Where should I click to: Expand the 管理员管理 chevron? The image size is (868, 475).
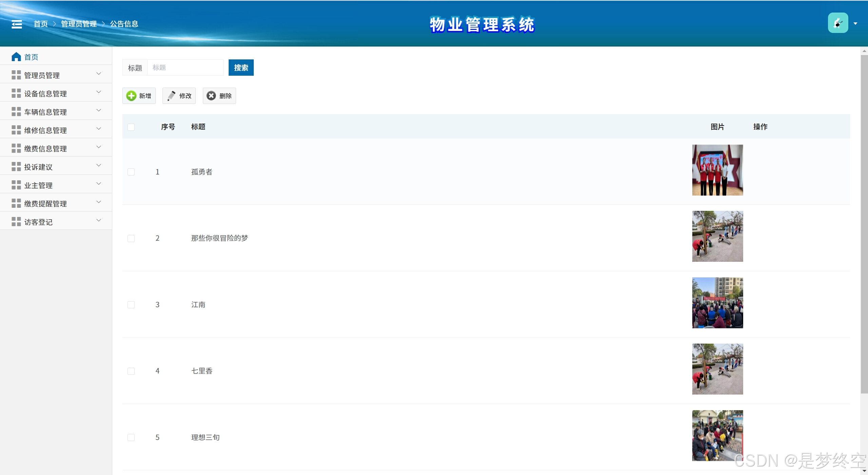pyautogui.click(x=99, y=74)
